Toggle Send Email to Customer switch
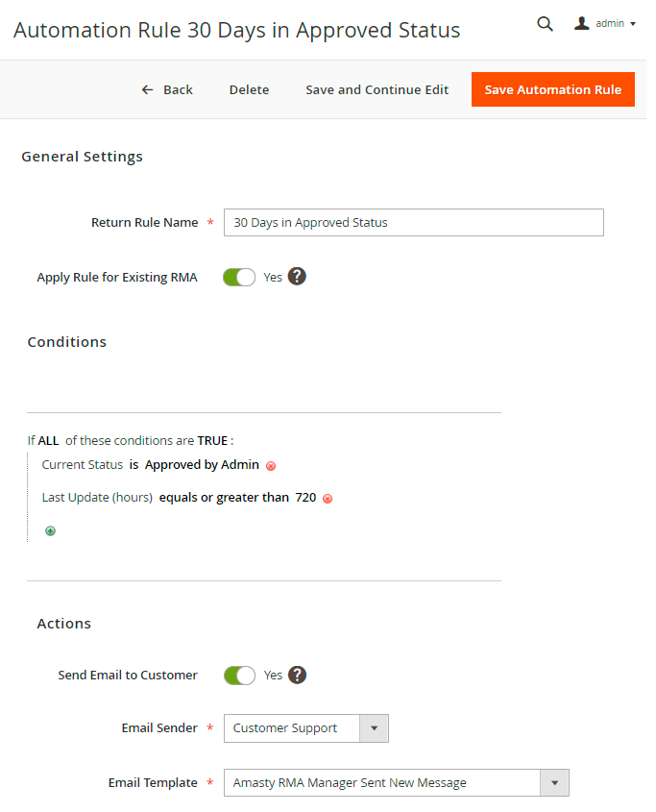Image resolution: width=656 pixels, height=812 pixels. pos(239,675)
